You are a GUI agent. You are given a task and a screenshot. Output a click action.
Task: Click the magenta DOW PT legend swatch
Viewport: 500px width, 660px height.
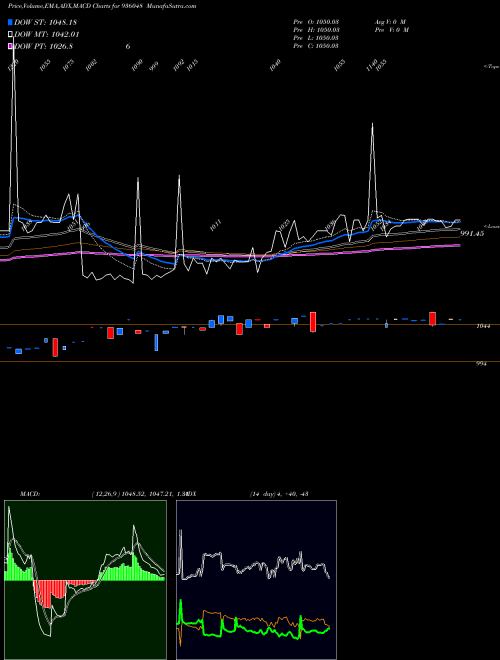(x=11, y=46)
